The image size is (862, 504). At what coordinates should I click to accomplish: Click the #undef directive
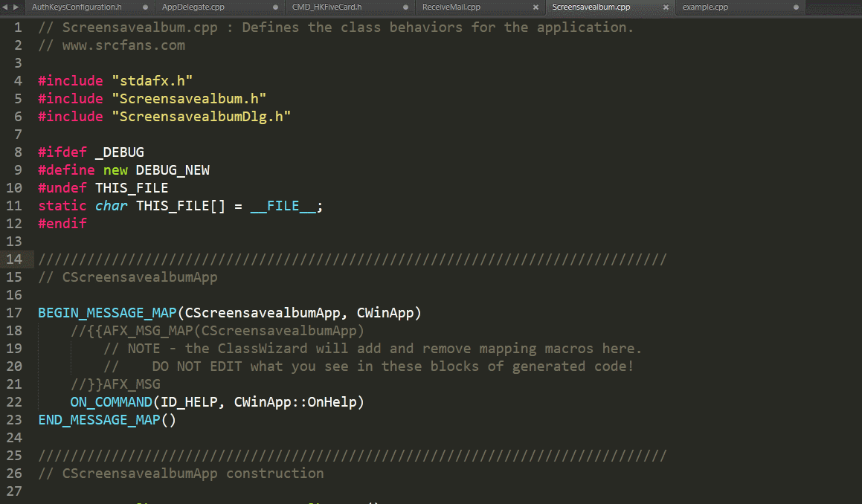[x=62, y=188]
